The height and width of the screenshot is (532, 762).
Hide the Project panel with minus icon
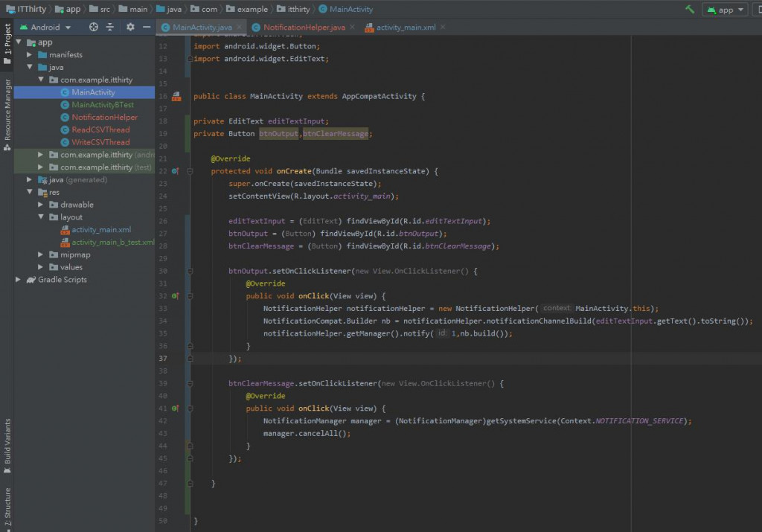[x=146, y=27]
